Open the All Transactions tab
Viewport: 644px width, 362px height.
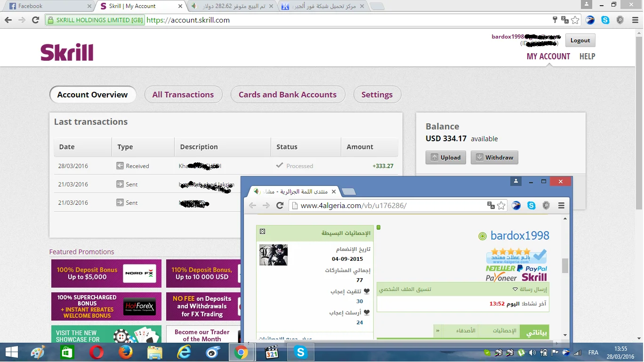click(x=183, y=95)
